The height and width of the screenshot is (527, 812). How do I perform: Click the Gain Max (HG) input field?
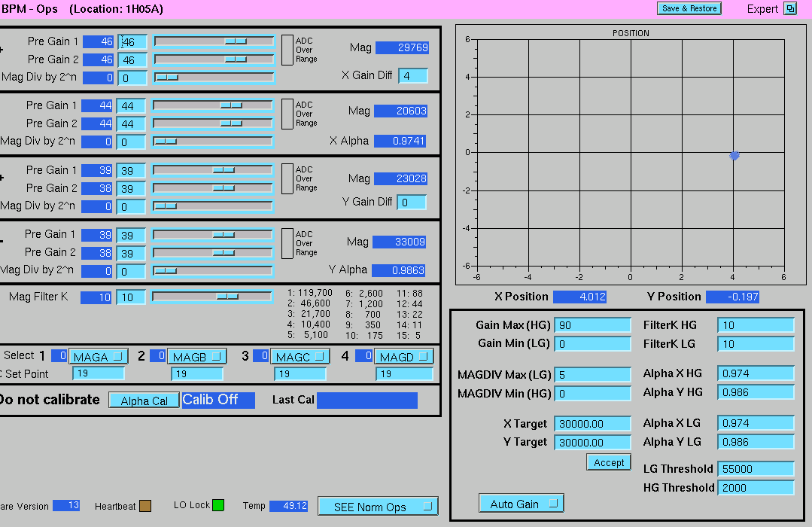point(592,325)
